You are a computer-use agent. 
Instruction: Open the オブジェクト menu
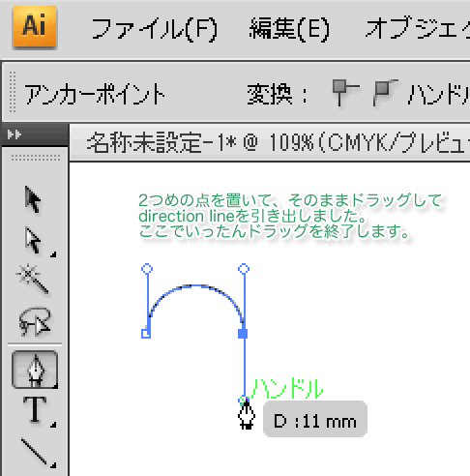pyautogui.click(x=418, y=28)
